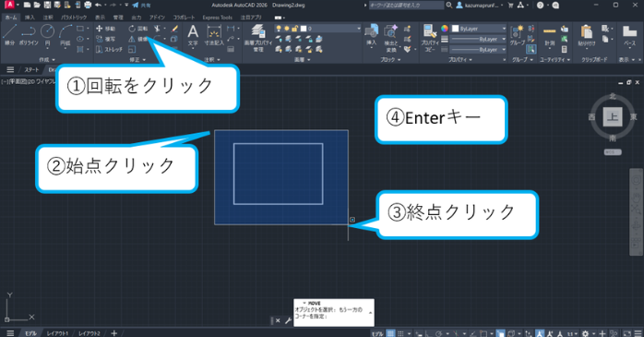This screenshot has height=337, width=644.
Task: Open the ByLayer lineweight dropdown
Action: point(479,39)
